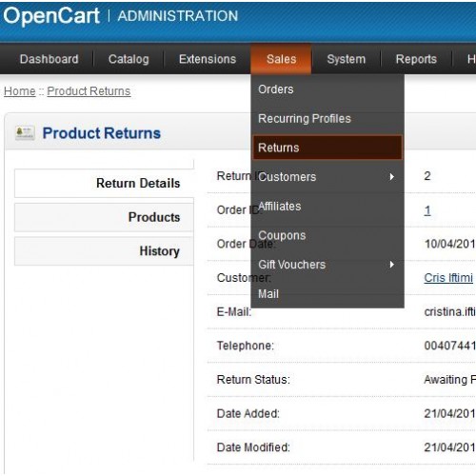This screenshot has width=476, height=476.
Task: Switch to the History tab
Action: click(104, 251)
